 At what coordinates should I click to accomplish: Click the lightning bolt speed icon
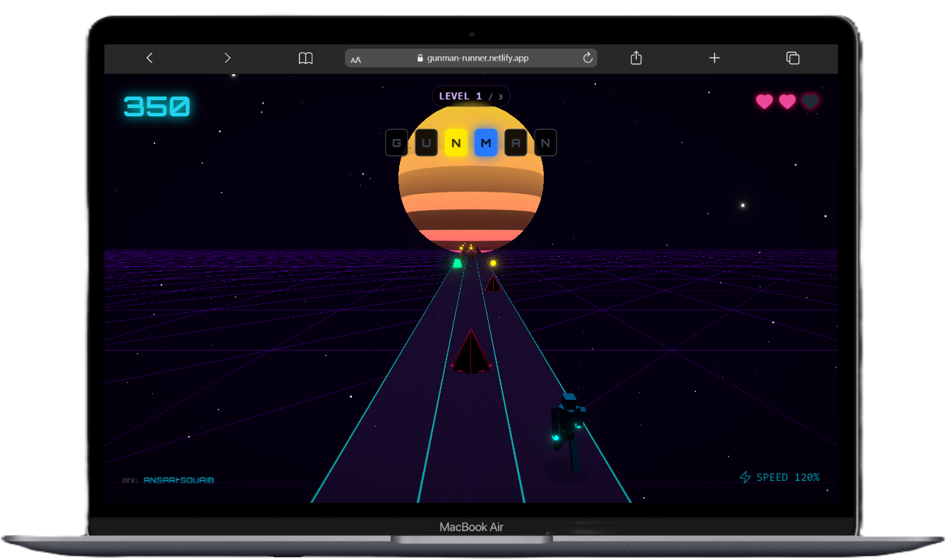[745, 477]
